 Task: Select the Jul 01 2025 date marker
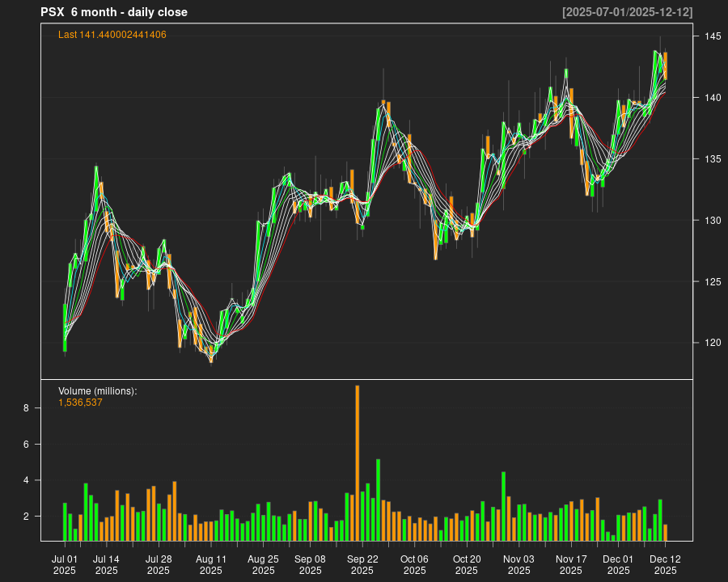pyautogui.click(x=65, y=564)
